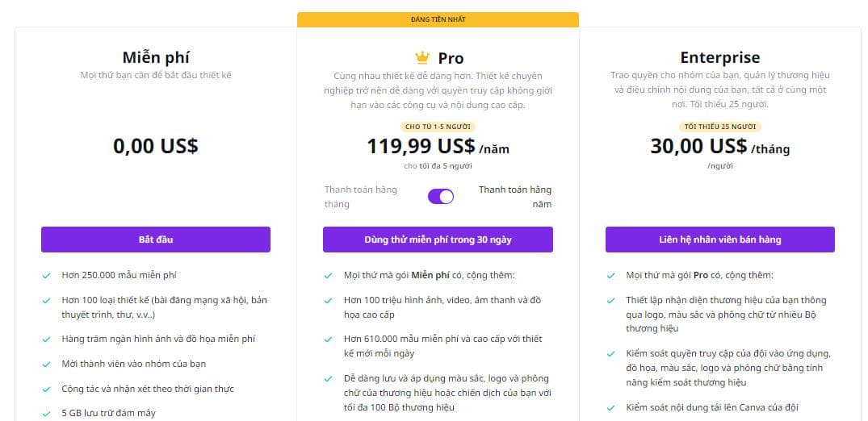Click checkmark beside 'Thiết lập nhận diện thương hiệu'

point(610,301)
